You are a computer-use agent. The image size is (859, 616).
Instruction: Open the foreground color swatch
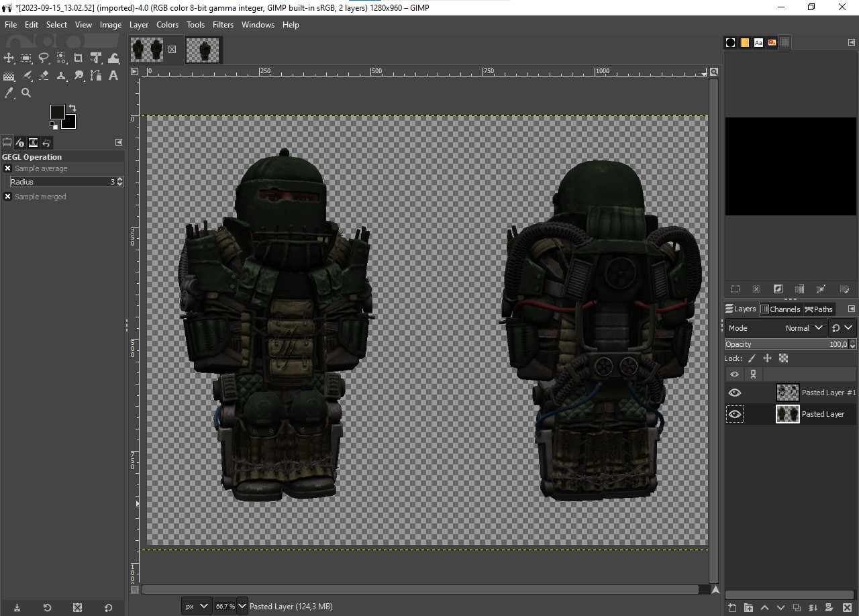[58, 111]
